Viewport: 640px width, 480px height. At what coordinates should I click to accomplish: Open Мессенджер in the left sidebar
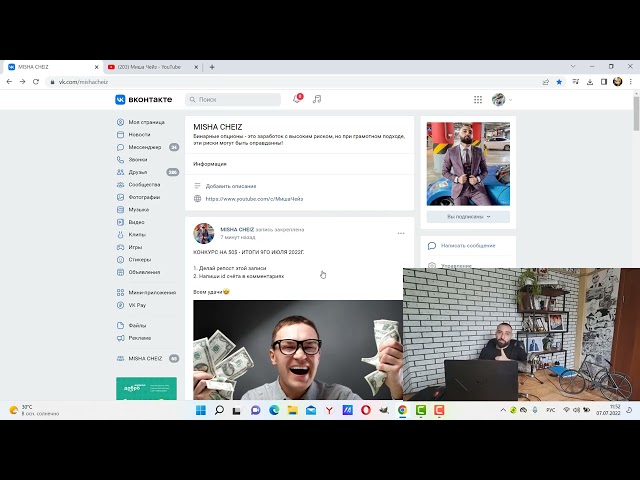pyautogui.click(x=145, y=147)
